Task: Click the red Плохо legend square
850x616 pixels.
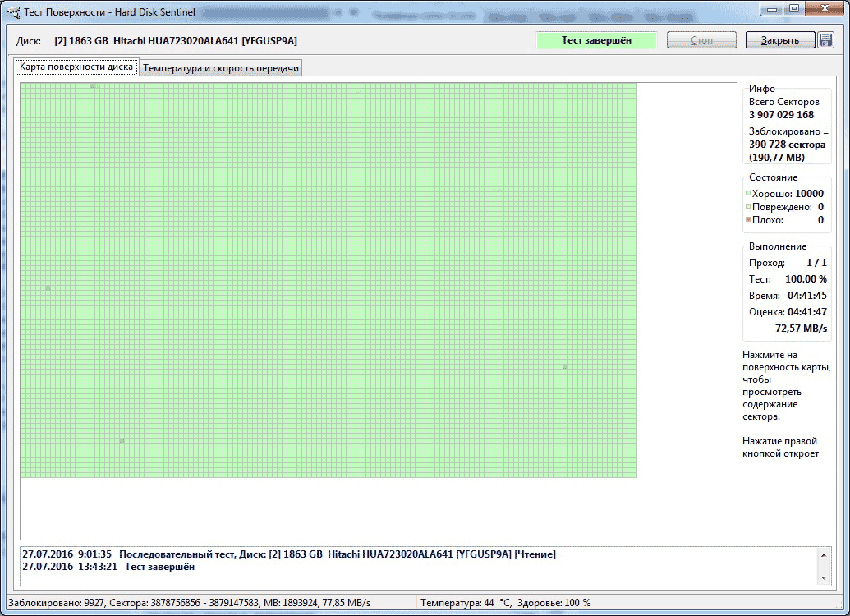Action: [748, 220]
